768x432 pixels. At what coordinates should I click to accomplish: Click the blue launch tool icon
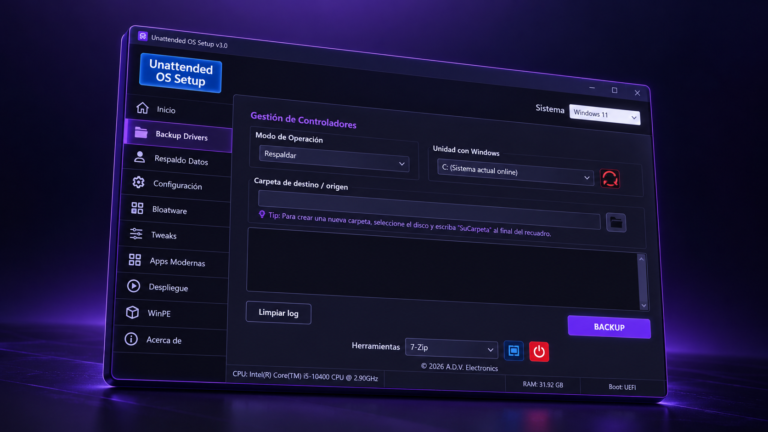point(513,351)
